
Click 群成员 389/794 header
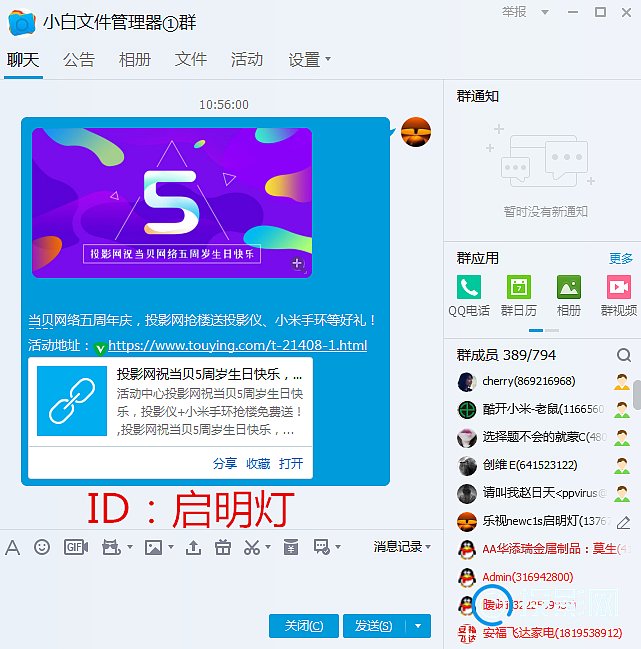(506, 355)
